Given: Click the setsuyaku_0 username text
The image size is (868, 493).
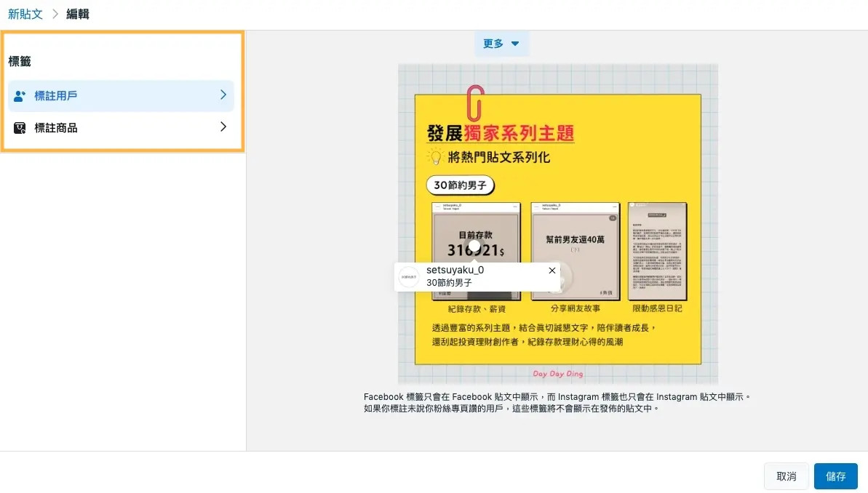Looking at the screenshot, I should tap(455, 270).
